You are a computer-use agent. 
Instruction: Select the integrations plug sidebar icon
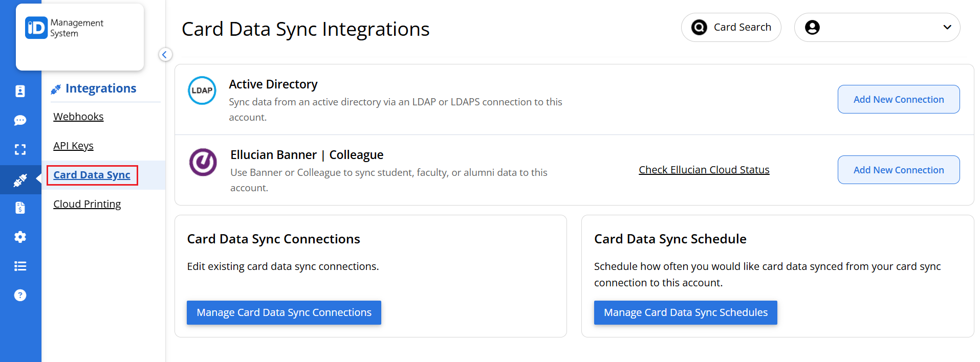point(20,180)
